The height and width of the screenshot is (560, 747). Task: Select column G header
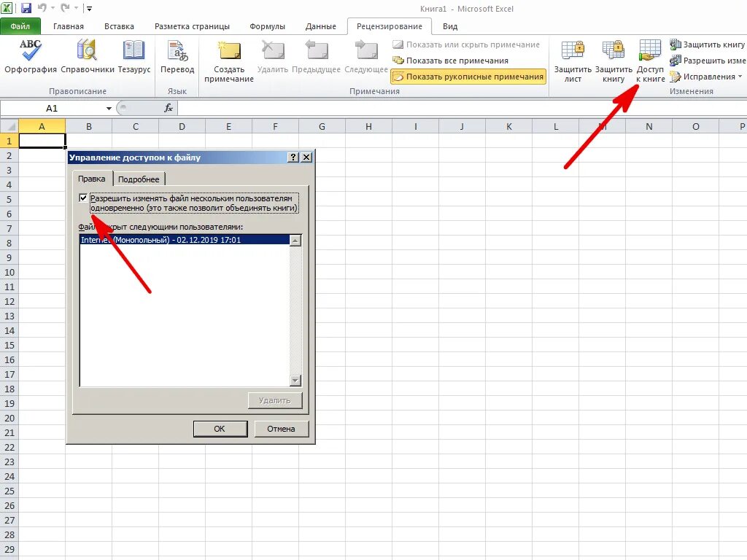point(322,127)
